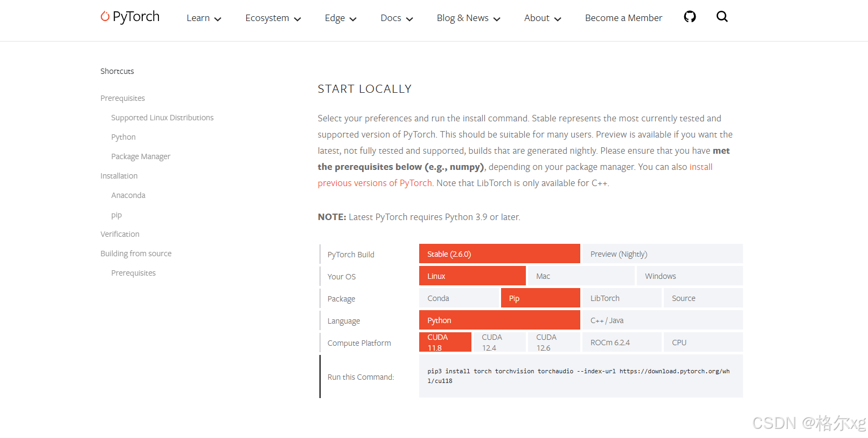Select Preview (Nightly) build
The width and height of the screenshot is (868, 438).
(663, 254)
